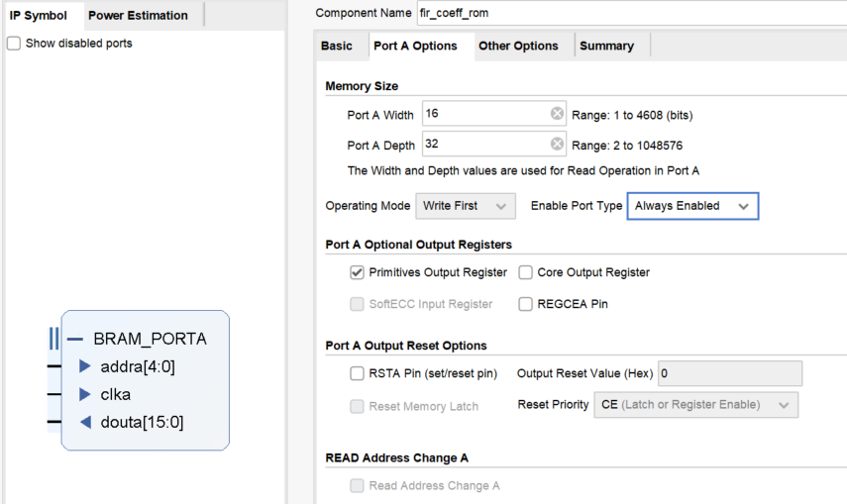Clear the Port A Width field
Image resolution: width=847 pixels, height=504 pixels.
point(557,114)
